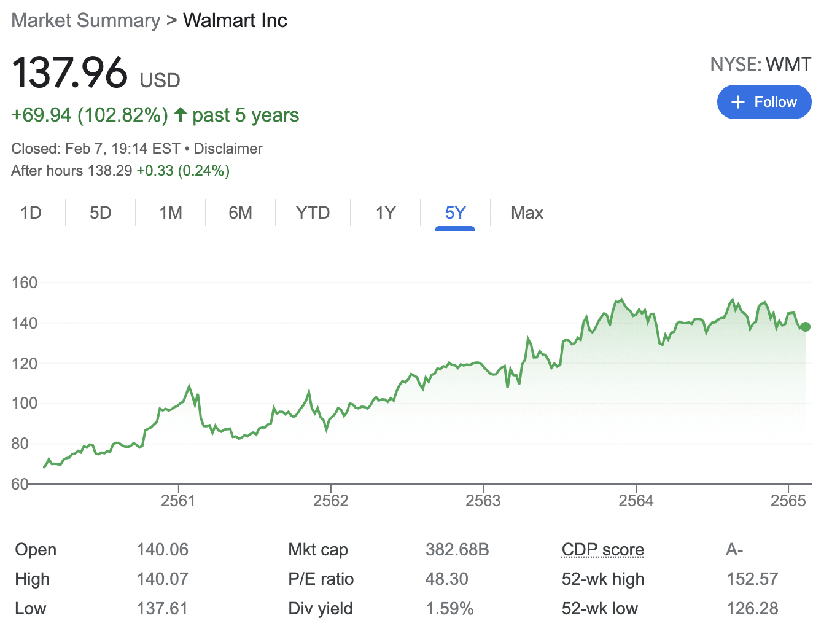The height and width of the screenshot is (634, 840).
Task: Switch to the Max range tab
Action: (527, 213)
